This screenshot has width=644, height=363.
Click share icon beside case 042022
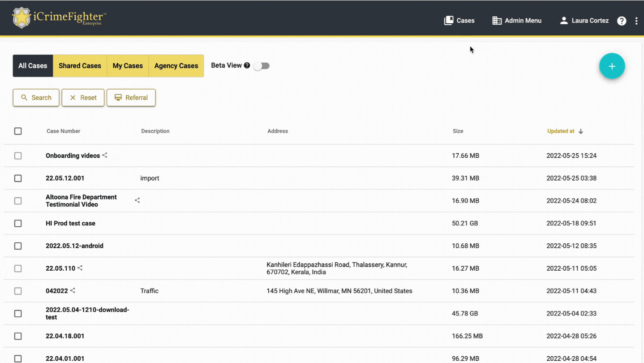(73, 290)
